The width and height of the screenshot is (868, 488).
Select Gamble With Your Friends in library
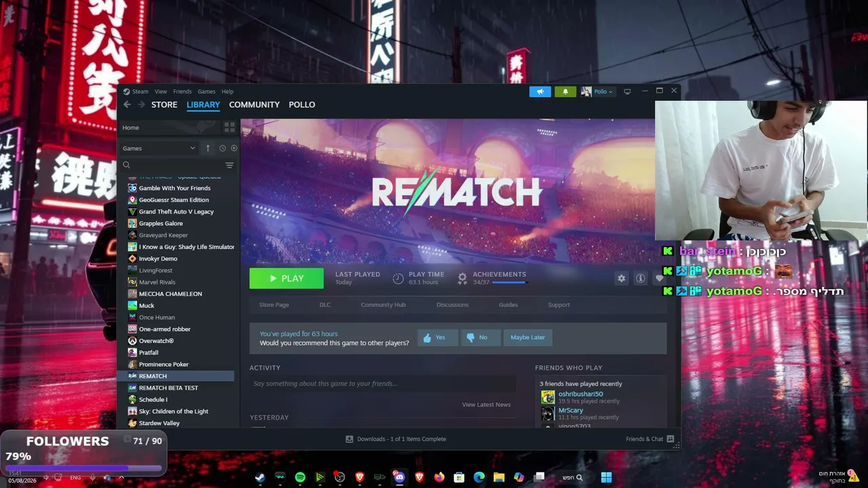point(176,188)
